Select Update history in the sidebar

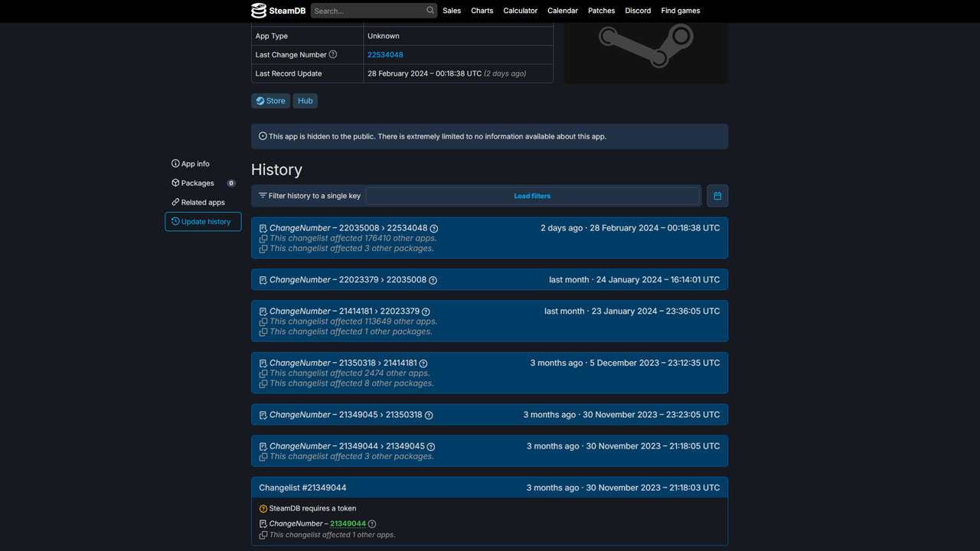[x=203, y=222]
